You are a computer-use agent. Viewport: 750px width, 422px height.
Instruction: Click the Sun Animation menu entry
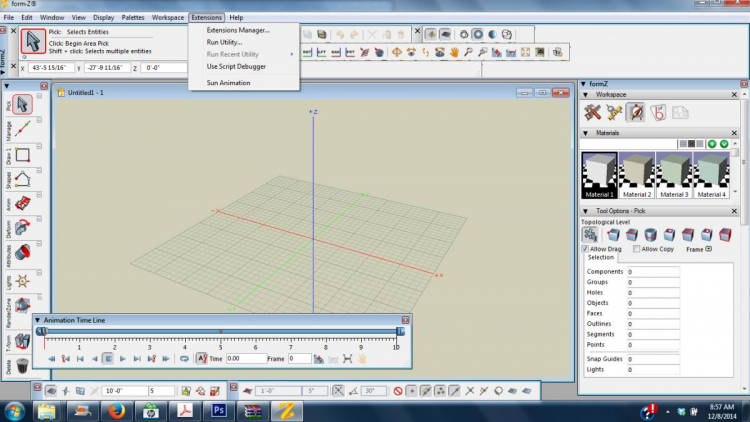228,83
